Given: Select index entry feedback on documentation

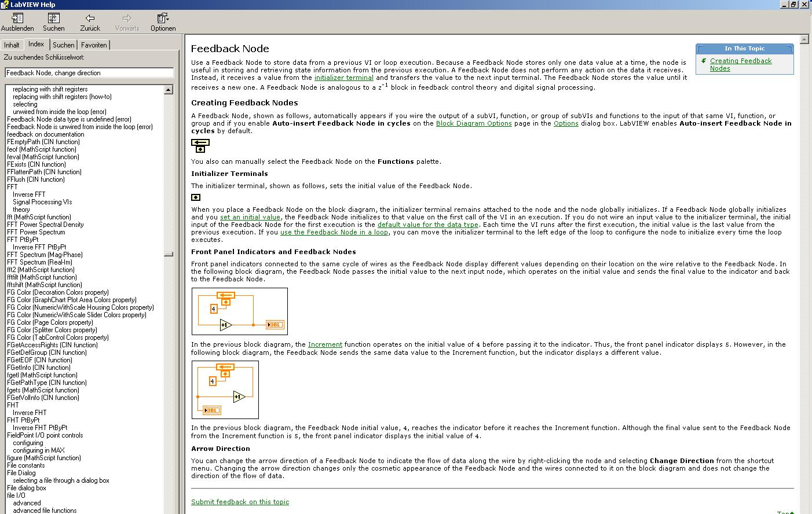Looking at the screenshot, I should coord(46,134).
